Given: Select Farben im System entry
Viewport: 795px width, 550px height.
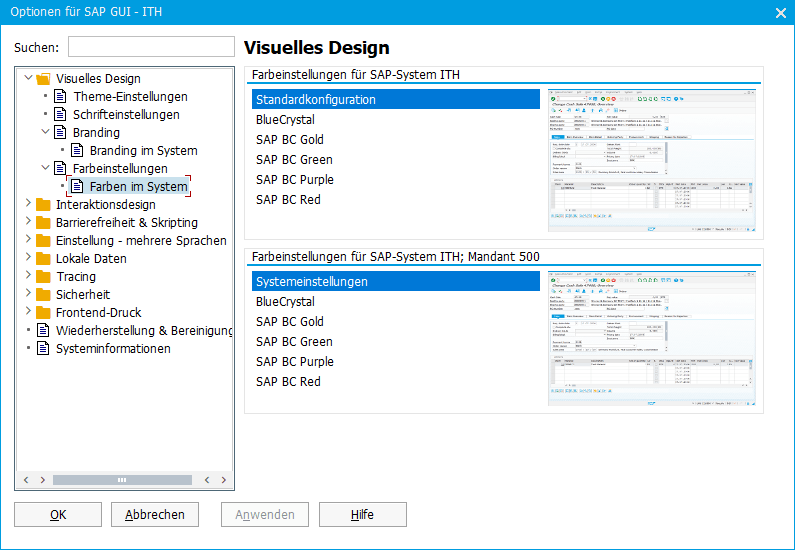Looking at the screenshot, I should [138, 187].
